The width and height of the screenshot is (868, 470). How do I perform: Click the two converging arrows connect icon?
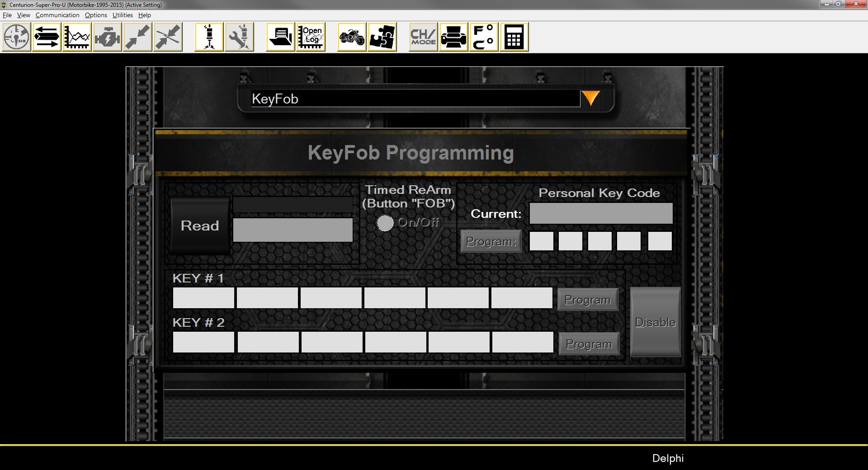click(x=137, y=37)
